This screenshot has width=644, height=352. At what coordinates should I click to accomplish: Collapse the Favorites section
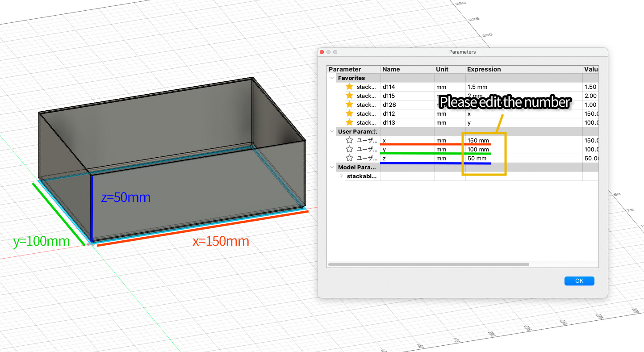(332, 78)
